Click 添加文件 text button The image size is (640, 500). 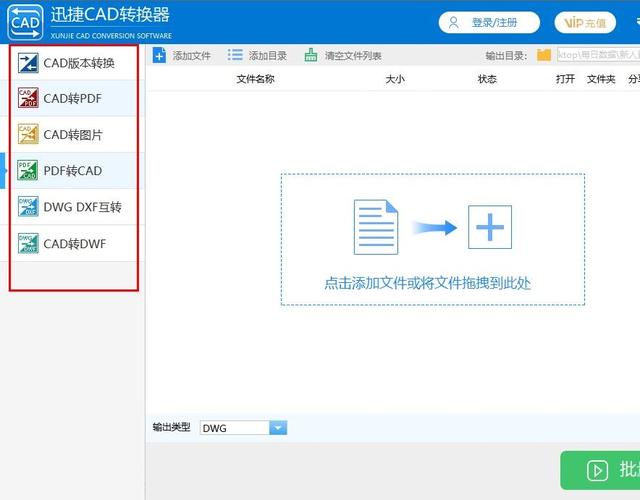tap(191, 56)
